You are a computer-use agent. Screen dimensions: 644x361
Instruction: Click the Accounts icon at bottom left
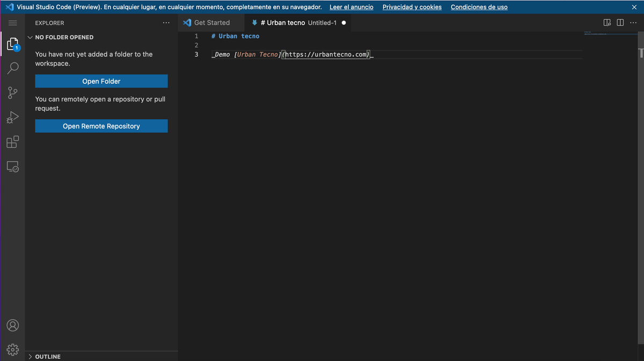(x=12, y=325)
